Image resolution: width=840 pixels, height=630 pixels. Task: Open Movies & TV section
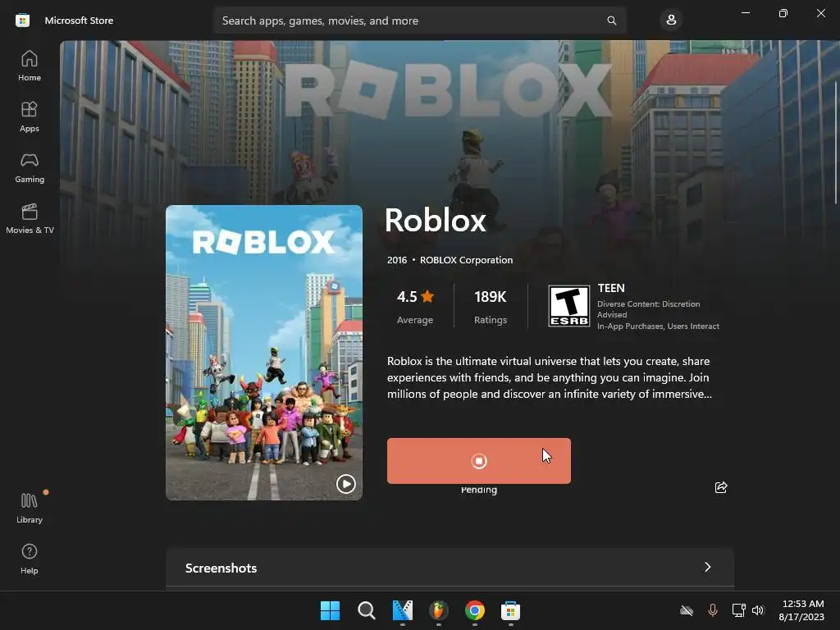pyautogui.click(x=30, y=218)
